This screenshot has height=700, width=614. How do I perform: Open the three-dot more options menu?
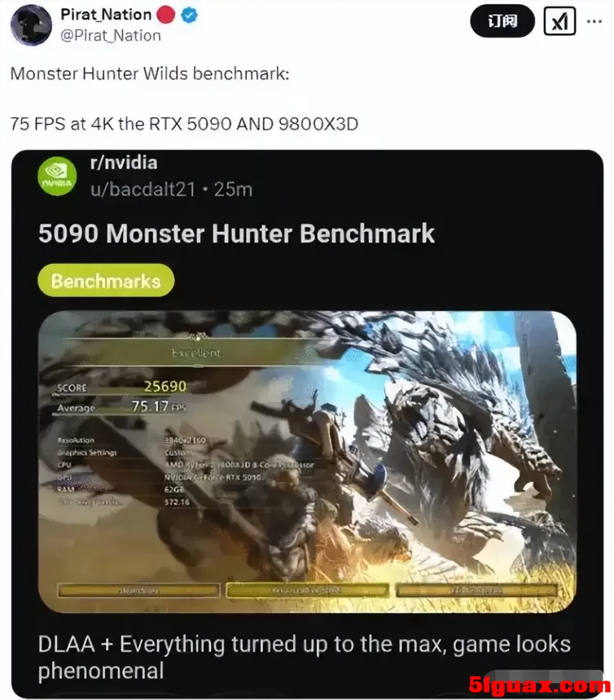594,21
